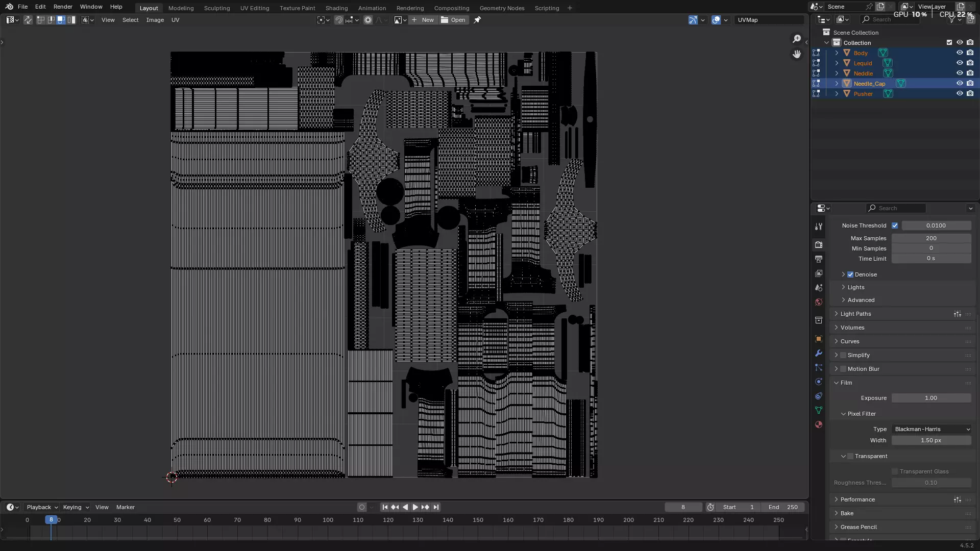The height and width of the screenshot is (551, 980).
Task: Expand the Light Paths panel
Action: [855, 314]
